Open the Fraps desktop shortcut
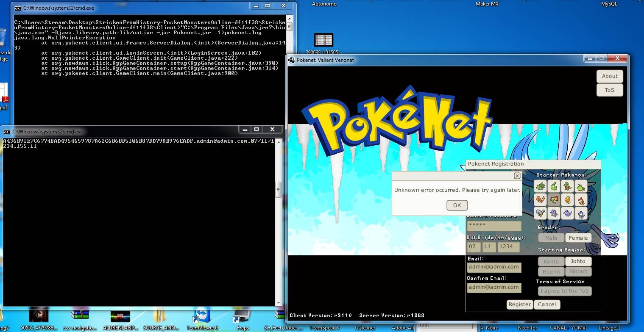This screenshot has width=644, height=332. click(x=243, y=320)
